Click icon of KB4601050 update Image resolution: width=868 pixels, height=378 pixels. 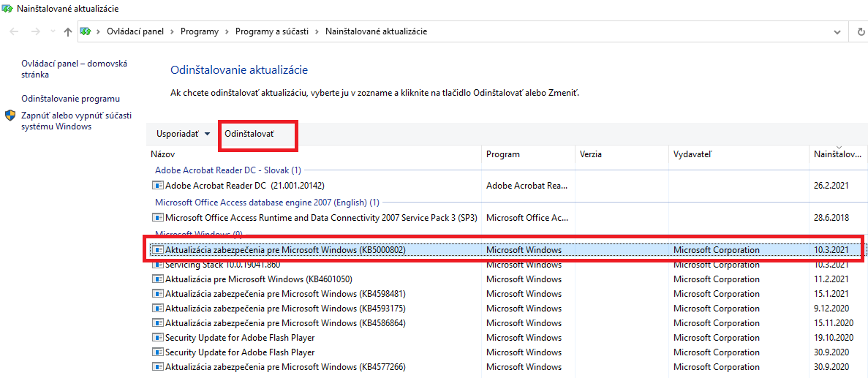pos(158,279)
